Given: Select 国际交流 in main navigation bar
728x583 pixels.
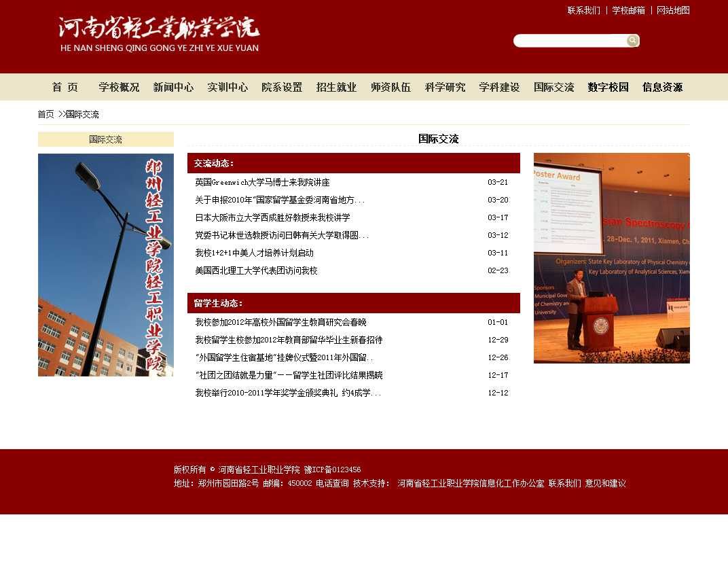Looking at the screenshot, I should 553,87.
